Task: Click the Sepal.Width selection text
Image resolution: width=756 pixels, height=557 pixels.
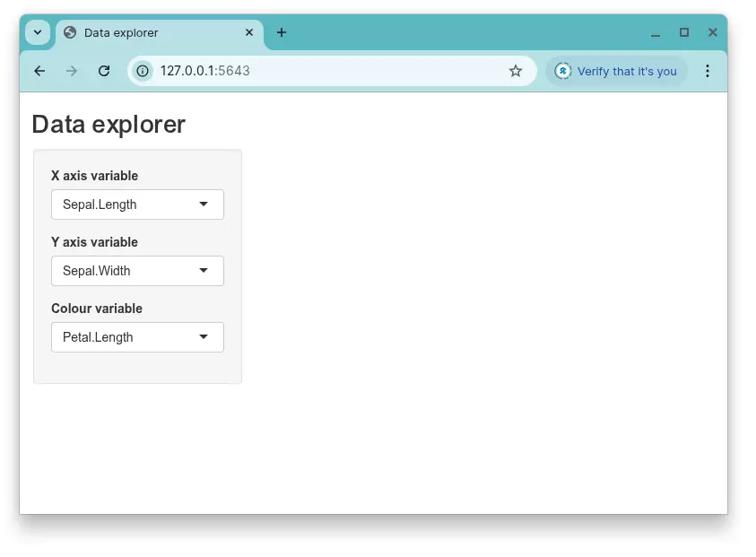Action: click(97, 271)
